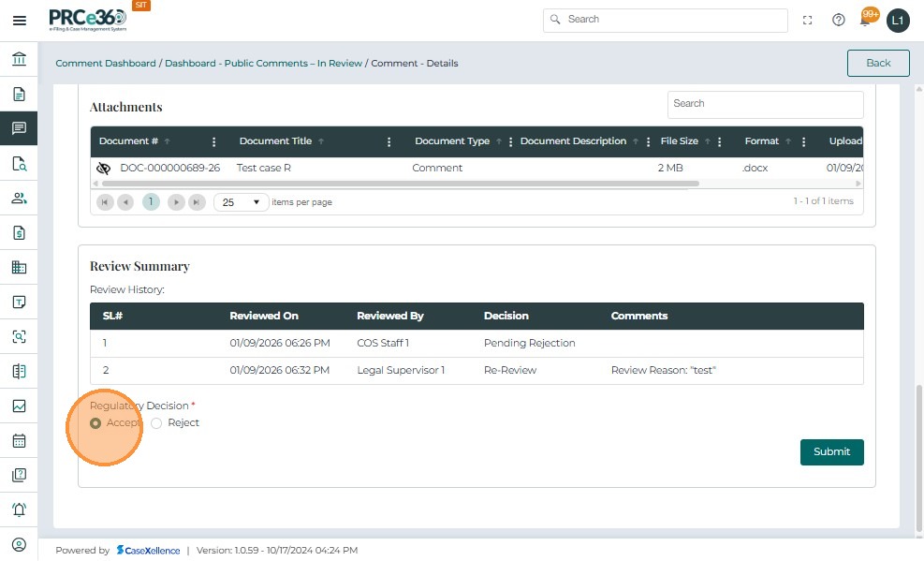Viewport: 924px width, 561px height.
Task: Sort by Document Title column header
Action: (x=275, y=141)
